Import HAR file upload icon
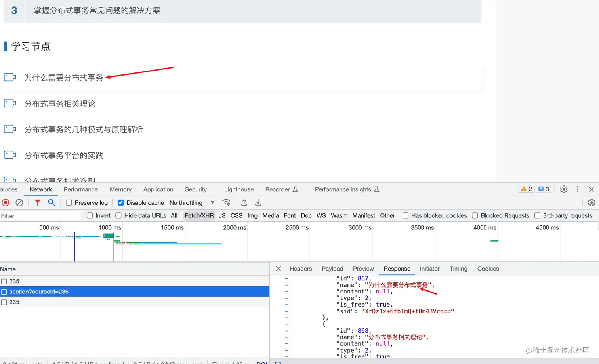The height and width of the screenshot is (364, 599). coord(244,202)
